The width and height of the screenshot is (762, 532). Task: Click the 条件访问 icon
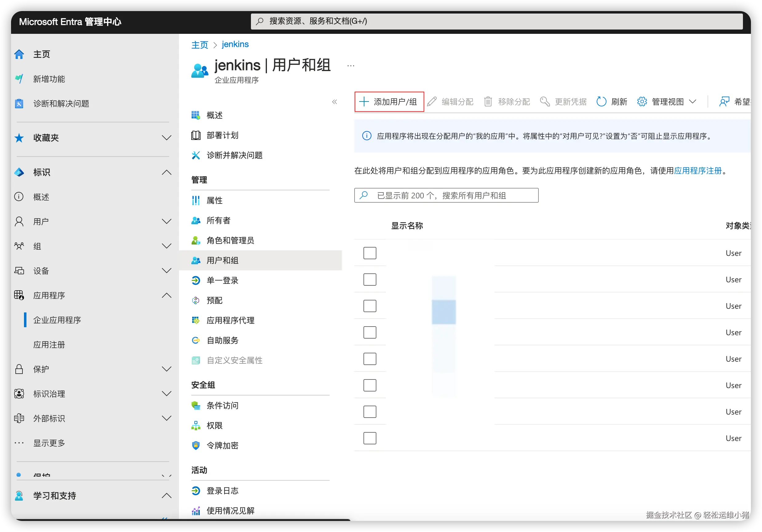pos(196,406)
